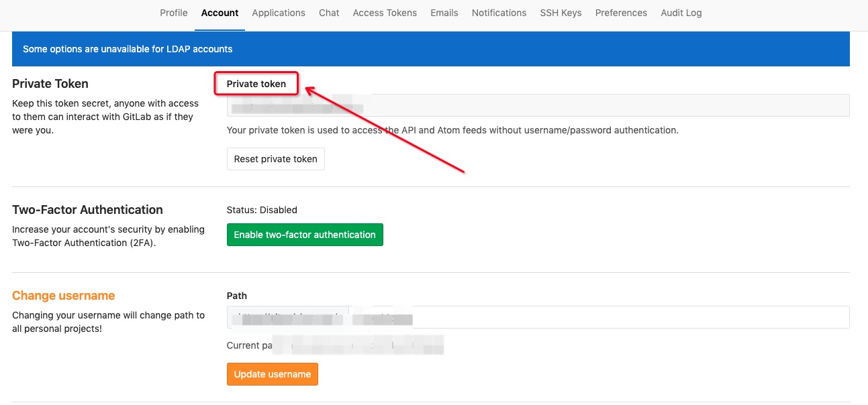Click the 'Increase your account's security' description

[108, 236]
